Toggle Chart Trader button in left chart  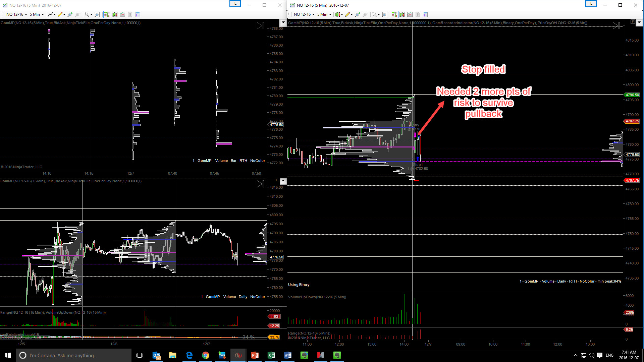pos(107,14)
